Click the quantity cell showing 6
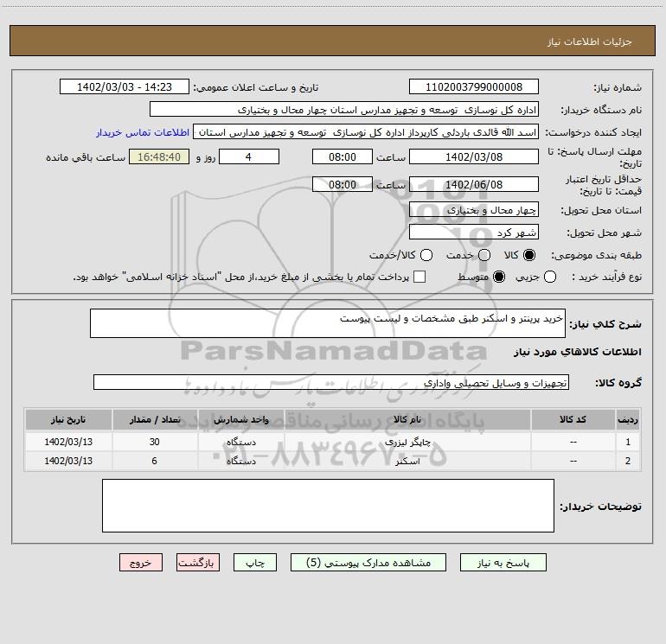This screenshot has height=644, width=666. [x=155, y=461]
